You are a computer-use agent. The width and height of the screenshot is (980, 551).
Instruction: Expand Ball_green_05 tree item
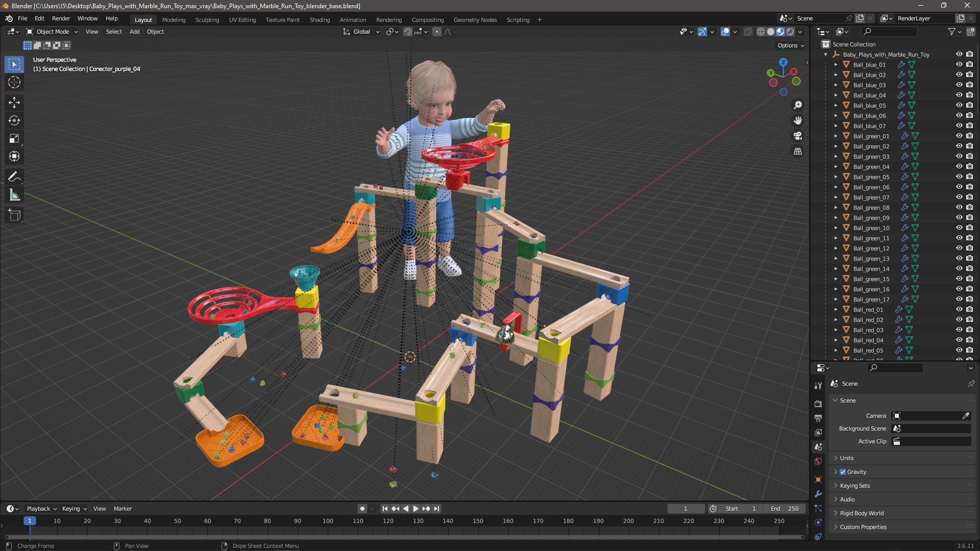click(x=836, y=177)
